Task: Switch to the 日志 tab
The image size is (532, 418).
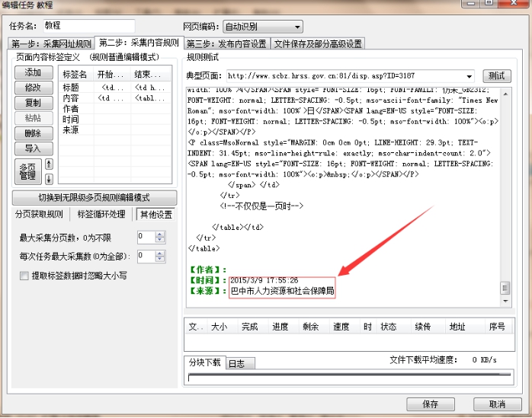Action: (237, 363)
